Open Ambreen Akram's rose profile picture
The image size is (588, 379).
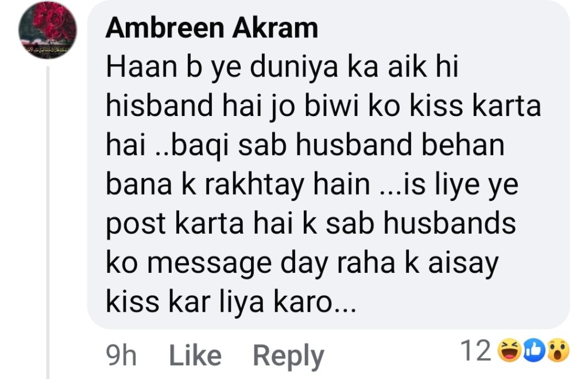(x=48, y=30)
